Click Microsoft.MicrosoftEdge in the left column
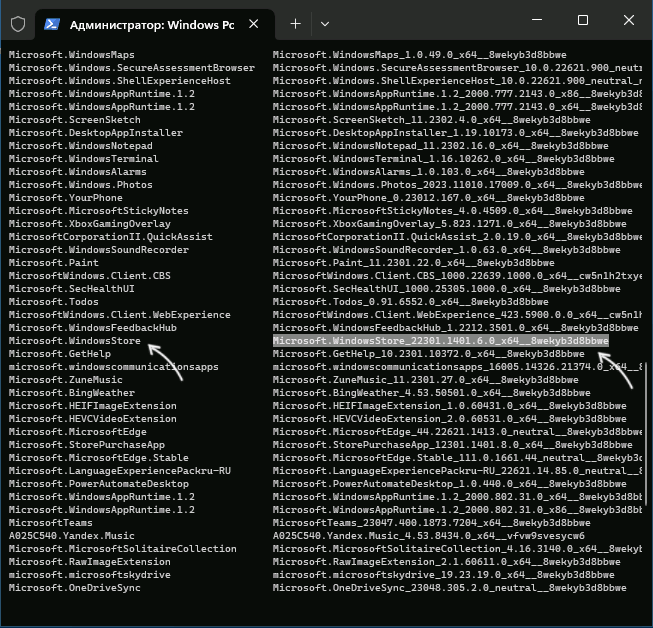This screenshot has height=628, width=653. [x=77, y=431]
